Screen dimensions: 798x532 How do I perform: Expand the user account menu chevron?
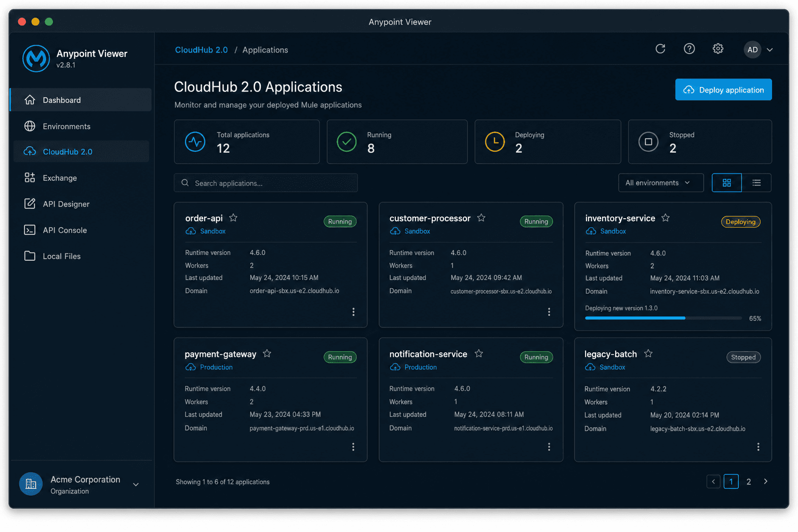770,50
